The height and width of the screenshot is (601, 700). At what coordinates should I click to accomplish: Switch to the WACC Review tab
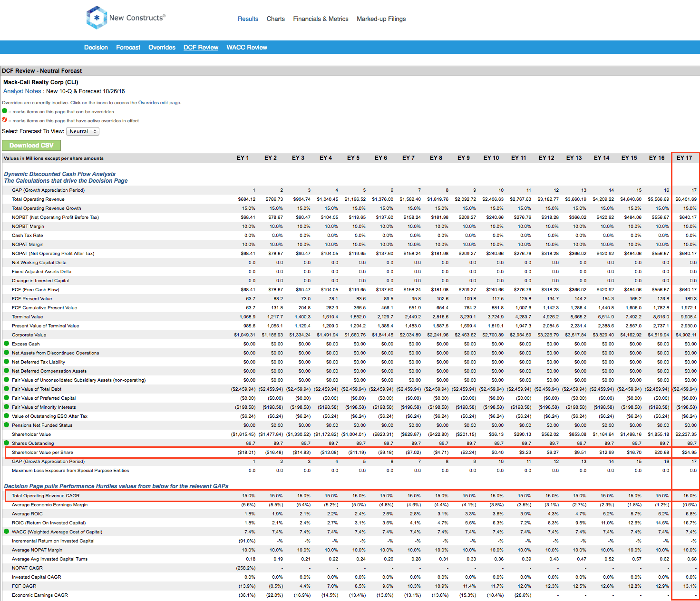247,48
